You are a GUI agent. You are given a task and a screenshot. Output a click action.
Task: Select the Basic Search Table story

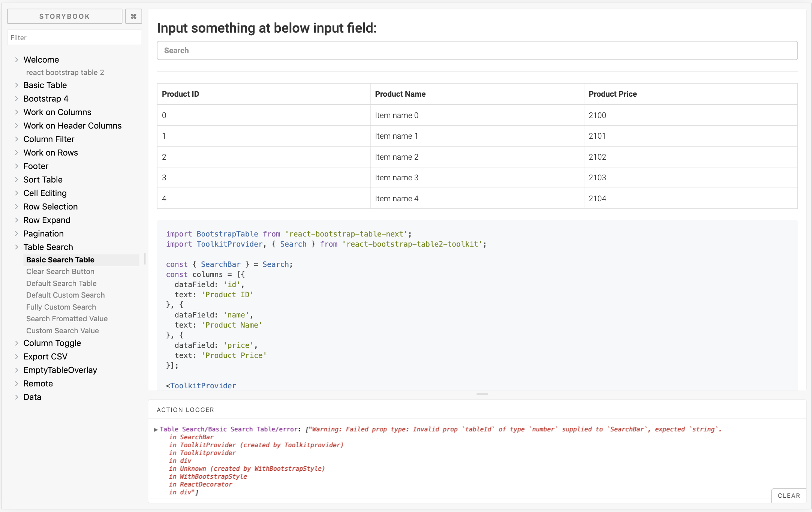(x=60, y=260)
